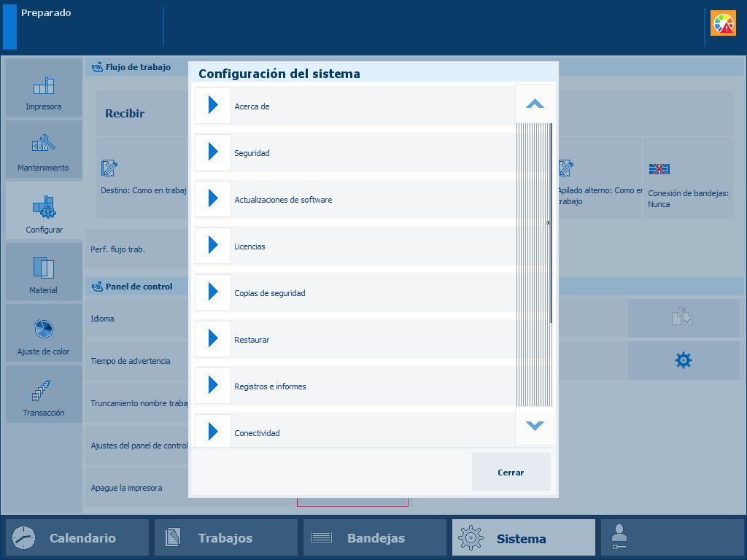The width and height of the screenshot is (747, 560).
Task: Click the Tiempo de advertencia row
Action: tap(136, 361)
